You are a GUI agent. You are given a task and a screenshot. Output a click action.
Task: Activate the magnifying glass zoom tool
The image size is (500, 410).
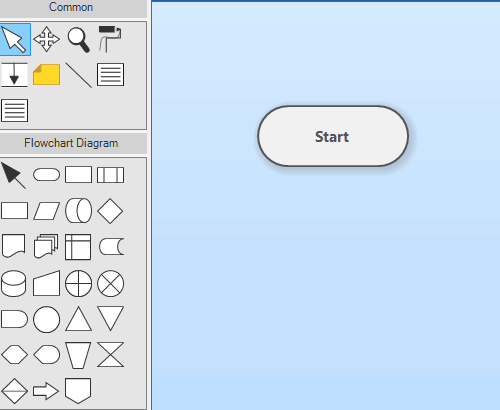(79, 40)
